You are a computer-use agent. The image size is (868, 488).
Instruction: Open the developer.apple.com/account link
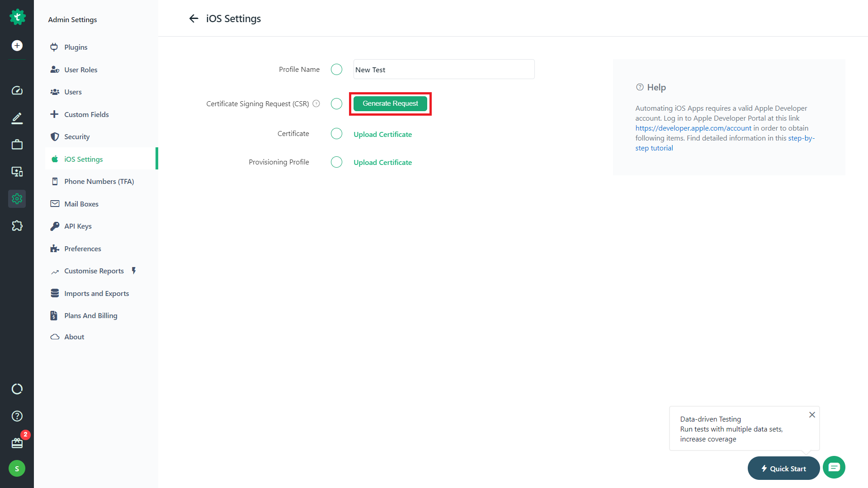(693, 128)
